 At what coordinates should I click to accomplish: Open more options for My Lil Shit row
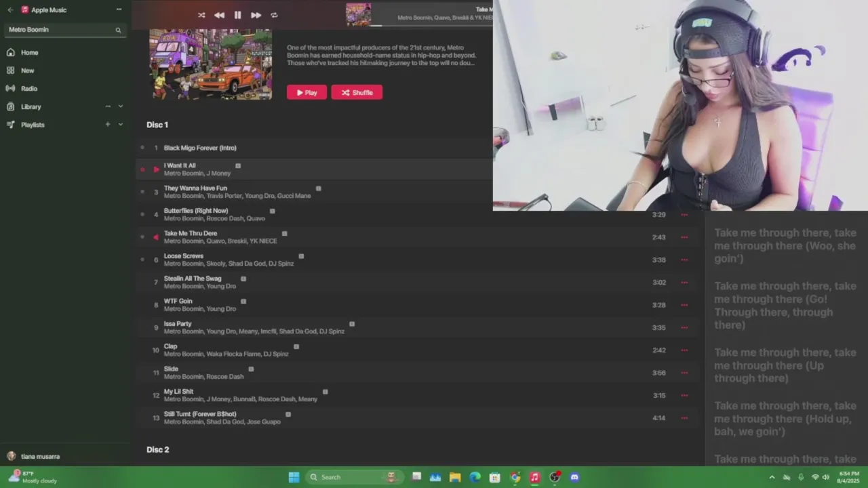[x=684, y=395]
